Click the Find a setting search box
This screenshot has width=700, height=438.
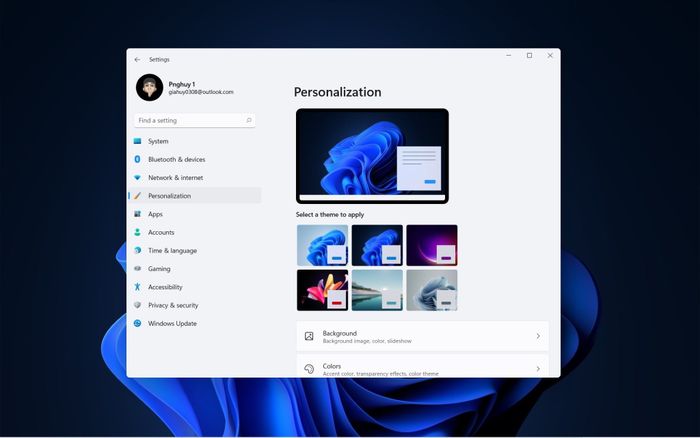coord(195,121)
